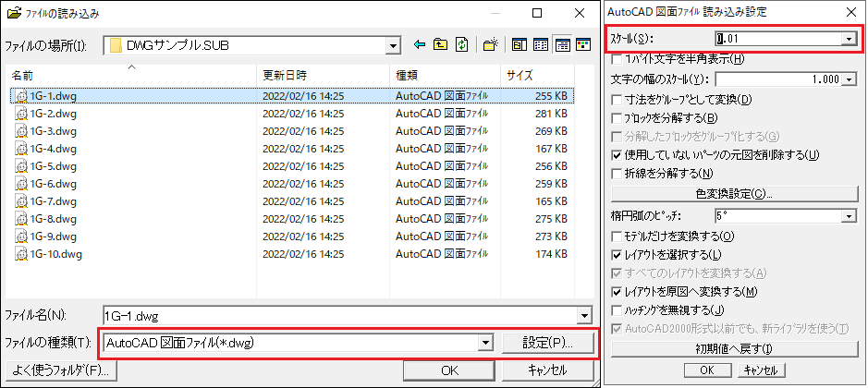This screenshot has height=388, width=868.
Task: Sort files by サイズ column header
Action: click(537, 75)
